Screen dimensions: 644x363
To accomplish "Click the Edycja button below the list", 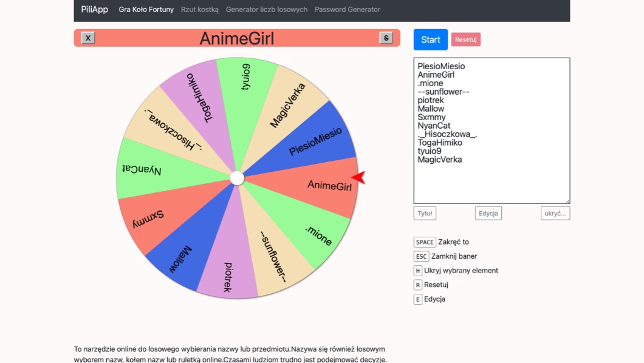I will (488, 213).
